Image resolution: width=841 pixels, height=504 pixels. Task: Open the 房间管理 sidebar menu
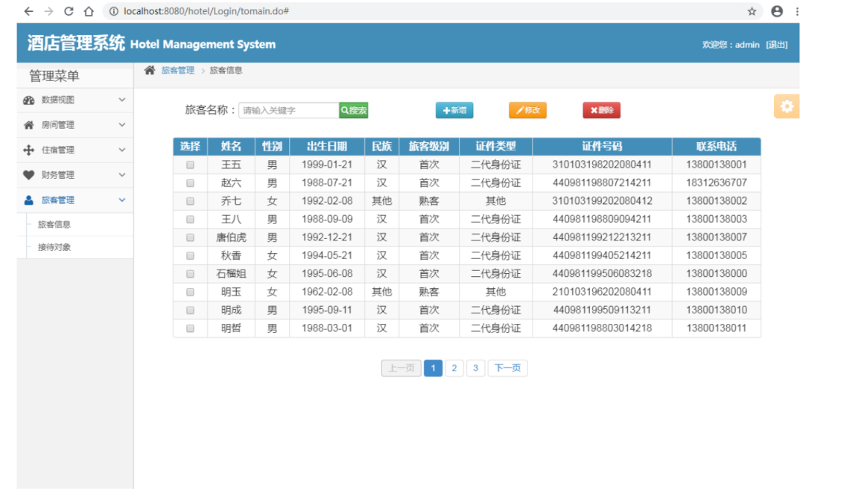pyautogui.click(x=75, y=125)
